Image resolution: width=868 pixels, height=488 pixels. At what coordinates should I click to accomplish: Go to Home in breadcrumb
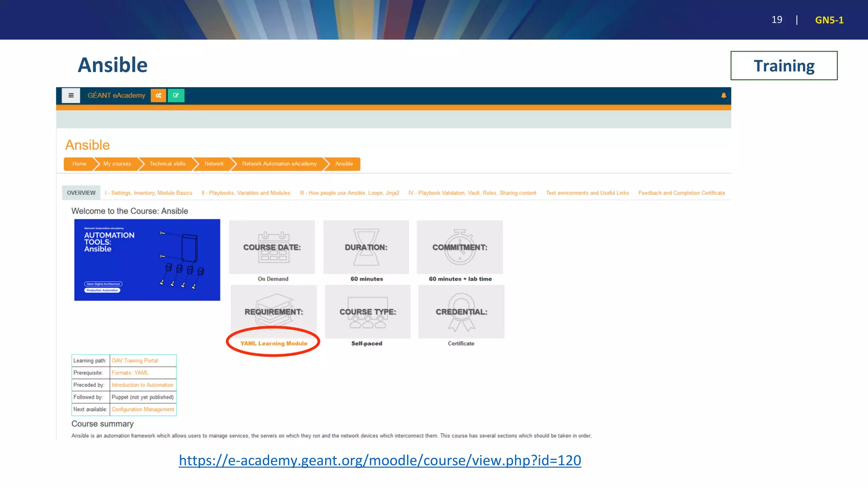pyautogui.click(x=79, y=164)
